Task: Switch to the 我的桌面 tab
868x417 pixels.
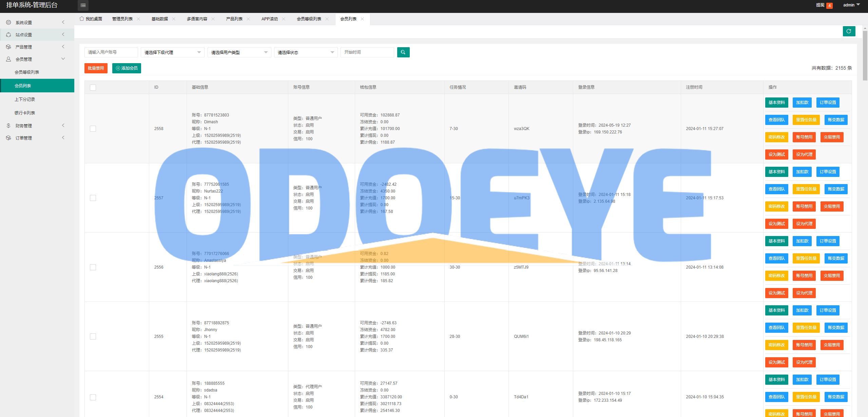Action: point(91,19)
